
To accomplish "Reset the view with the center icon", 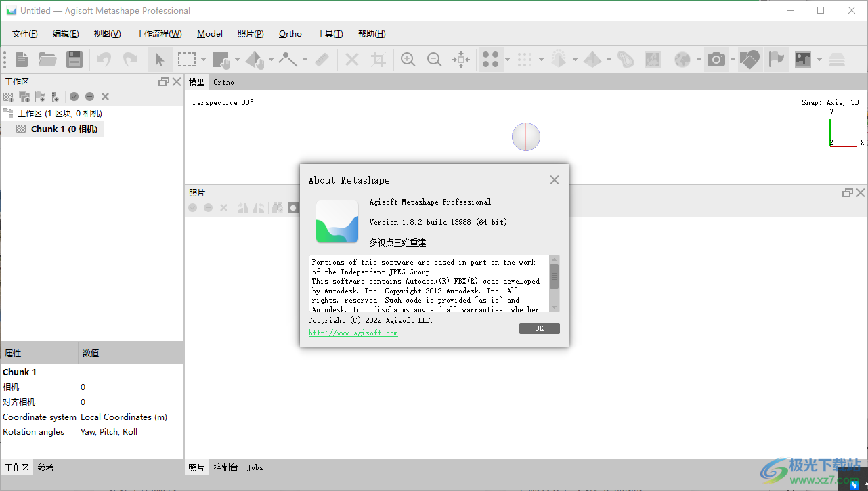I will pos(461,60).
